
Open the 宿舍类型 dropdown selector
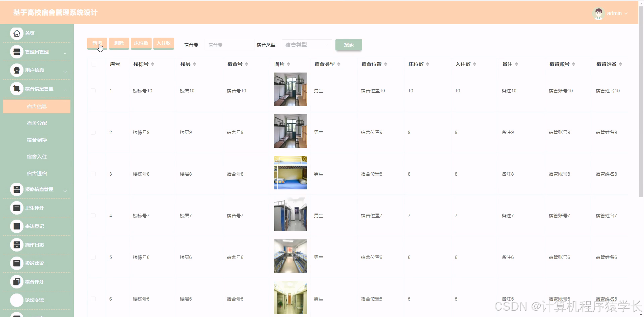click(x=306, y=44)
